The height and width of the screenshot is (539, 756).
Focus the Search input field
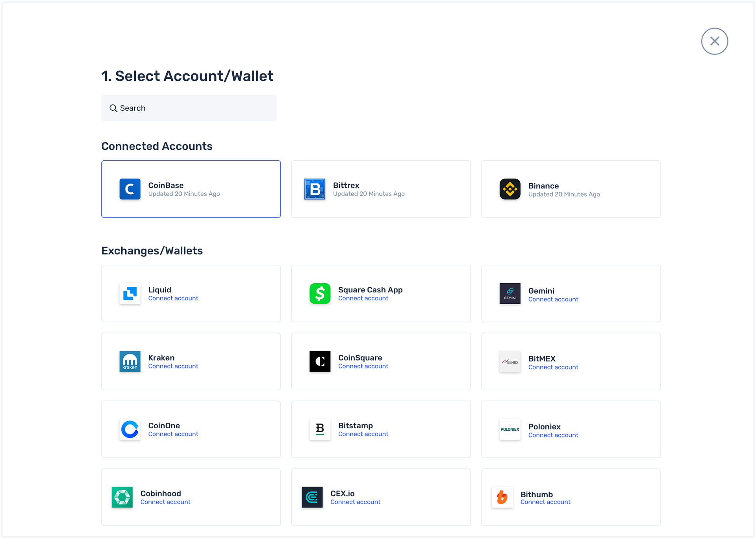[x=189, y=108]
